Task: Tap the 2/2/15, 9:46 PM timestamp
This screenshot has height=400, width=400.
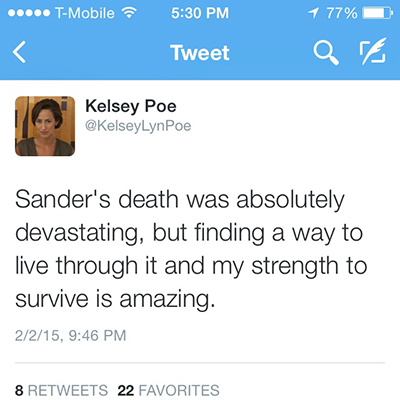Action: coord(71,335)
